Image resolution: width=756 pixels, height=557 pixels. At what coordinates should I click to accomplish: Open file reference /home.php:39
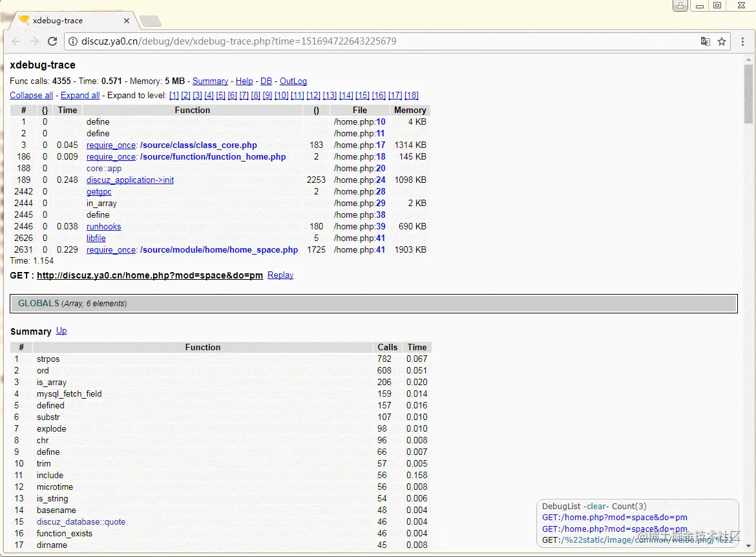(360, 226)
